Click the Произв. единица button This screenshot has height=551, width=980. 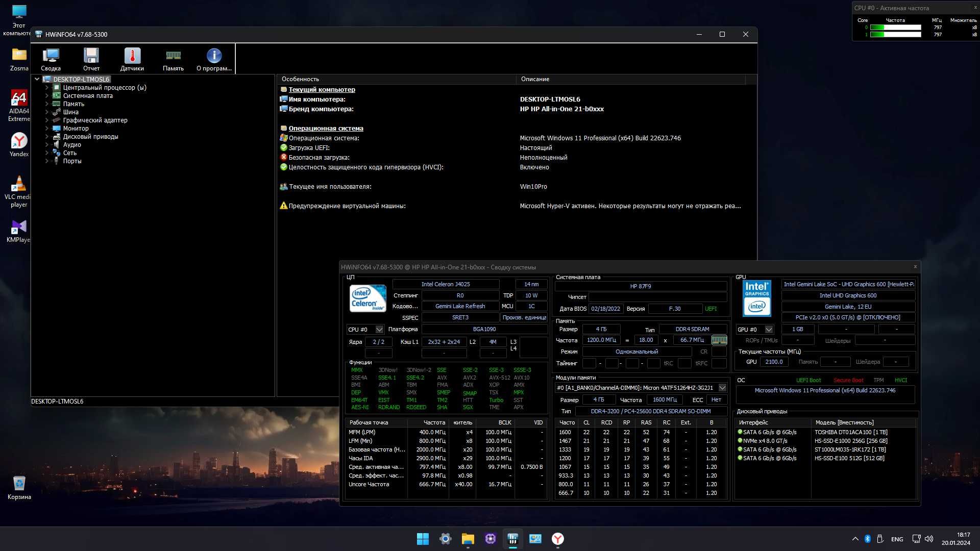[524, 317]
